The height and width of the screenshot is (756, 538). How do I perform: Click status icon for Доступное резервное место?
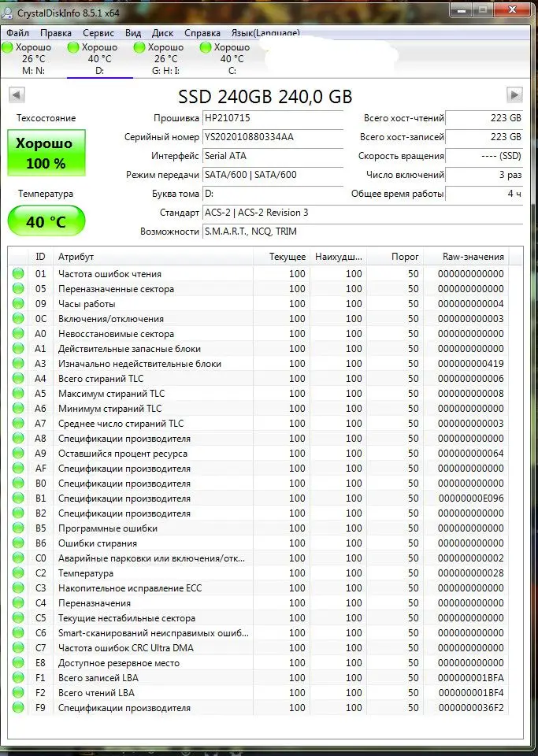[18, 662]
